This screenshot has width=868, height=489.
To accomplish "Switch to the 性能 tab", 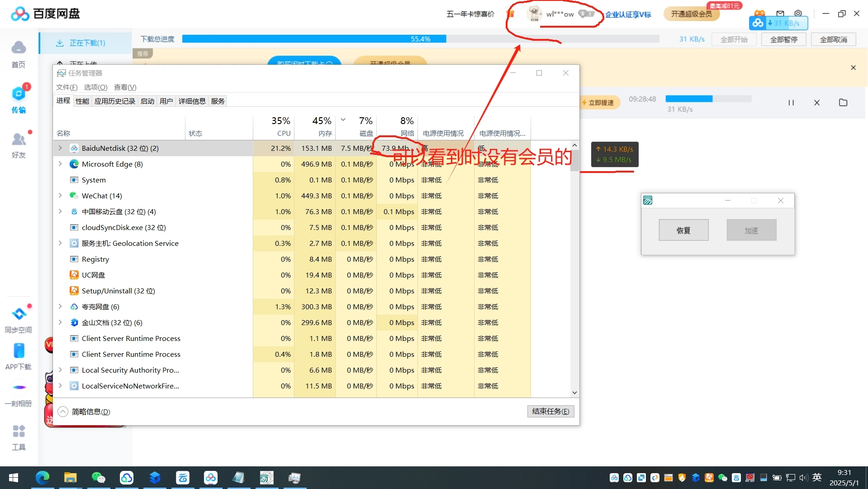I will (x=82, y=101).
